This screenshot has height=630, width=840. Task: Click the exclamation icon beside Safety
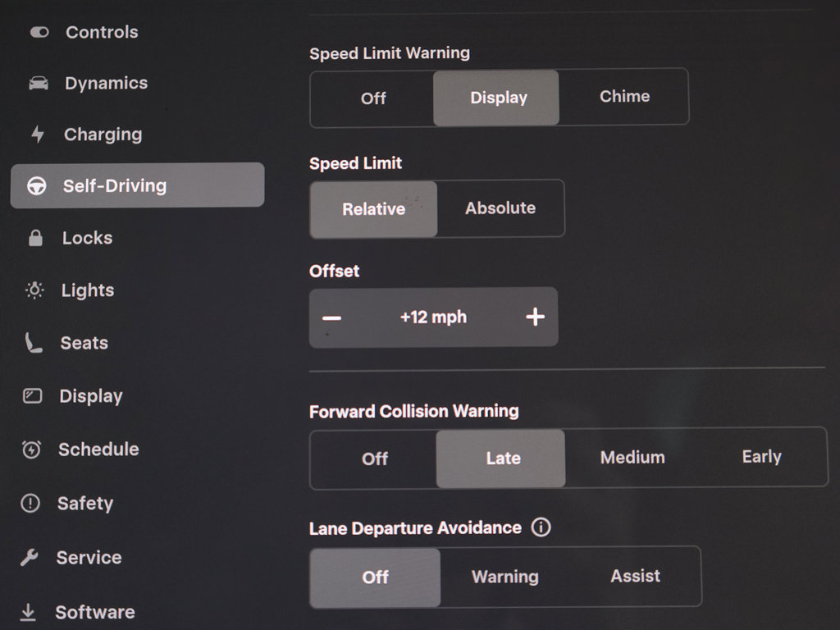point(30,503)
